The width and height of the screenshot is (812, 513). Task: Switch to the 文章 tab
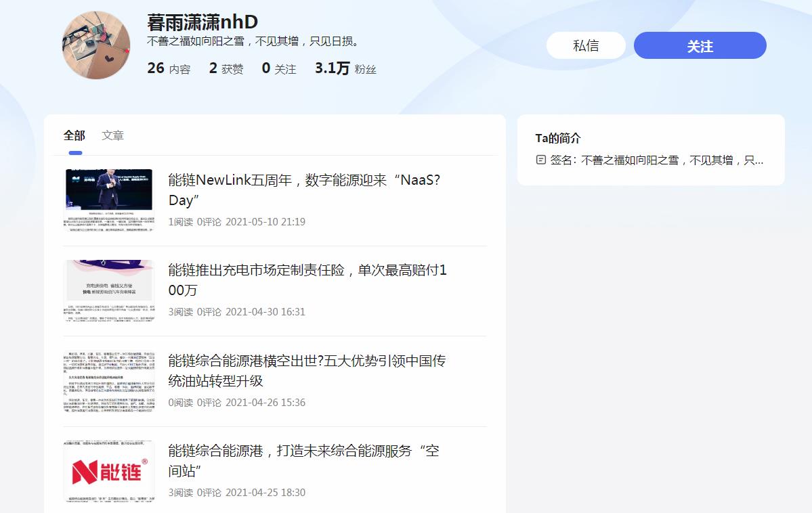(112, 135)
